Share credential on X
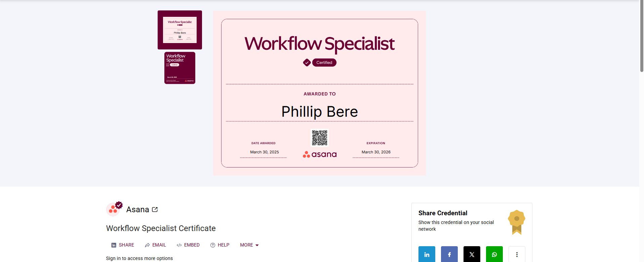The height and width of the screenshot is (262, 644). pyautogui.click(x=472, y=254)
